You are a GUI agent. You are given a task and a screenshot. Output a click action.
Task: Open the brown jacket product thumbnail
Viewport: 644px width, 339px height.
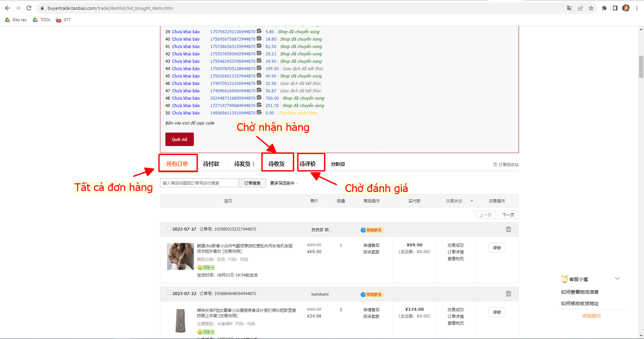coord(180,256)
